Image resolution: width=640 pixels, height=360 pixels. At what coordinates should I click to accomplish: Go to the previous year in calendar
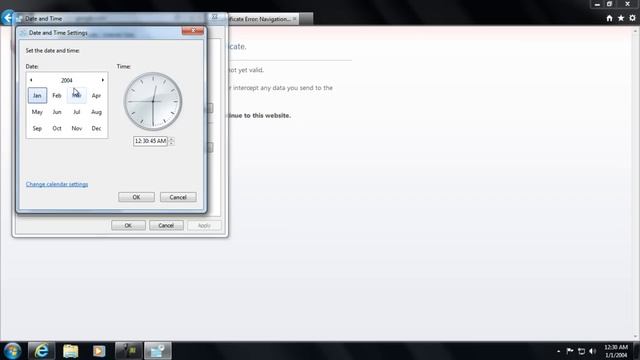tap(31, 80)
